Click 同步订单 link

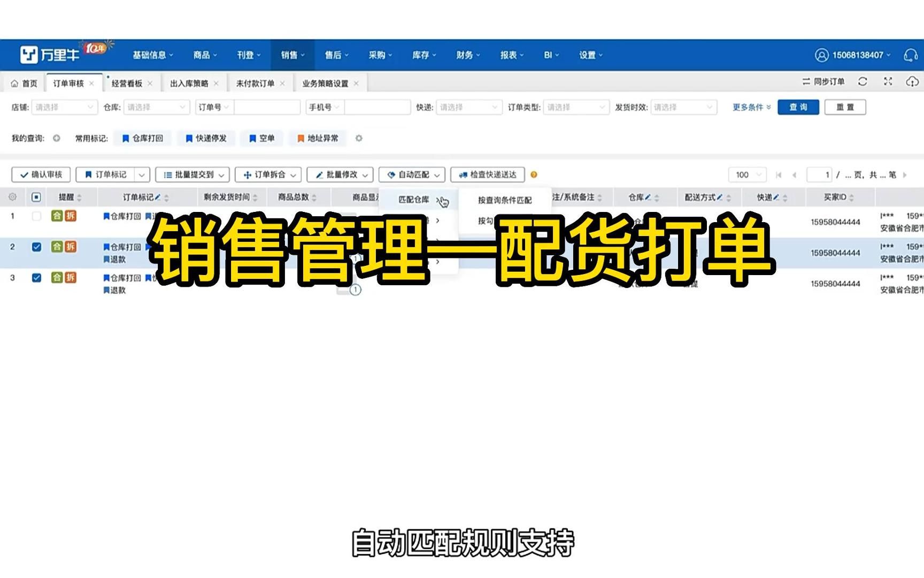pos(823,81)
